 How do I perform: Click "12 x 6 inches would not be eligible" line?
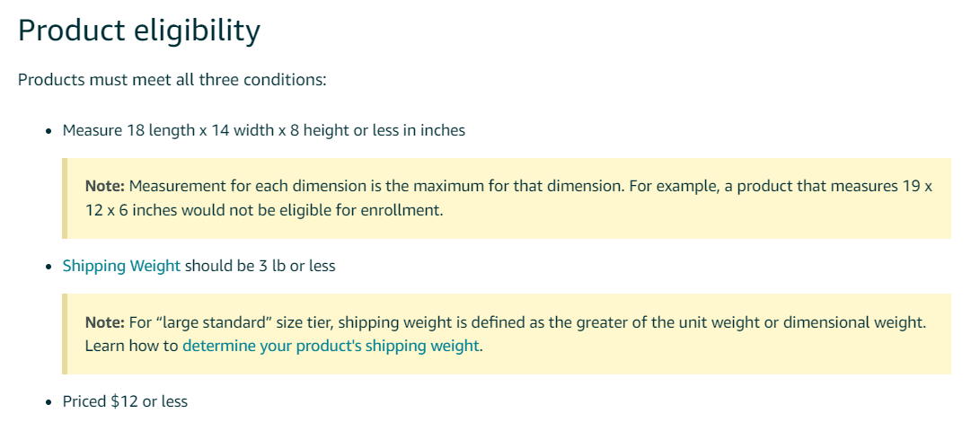[264, 210]
